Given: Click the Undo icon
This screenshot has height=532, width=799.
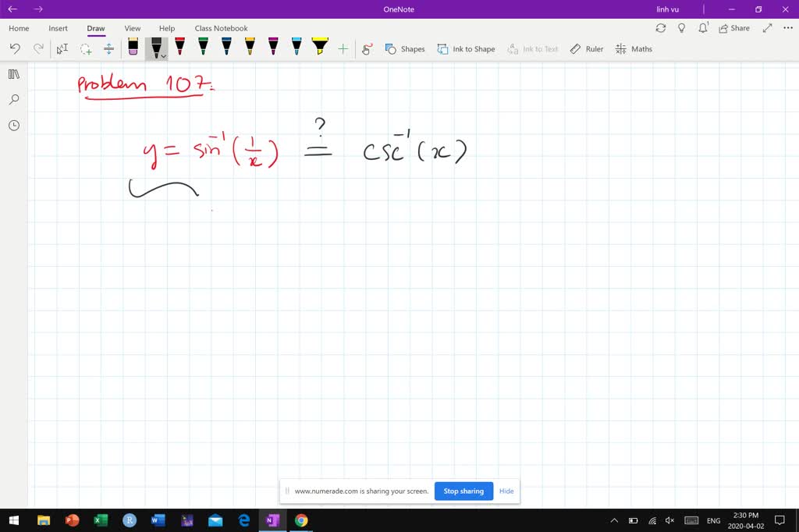Looking at the screenshot, I should (14, 48).
